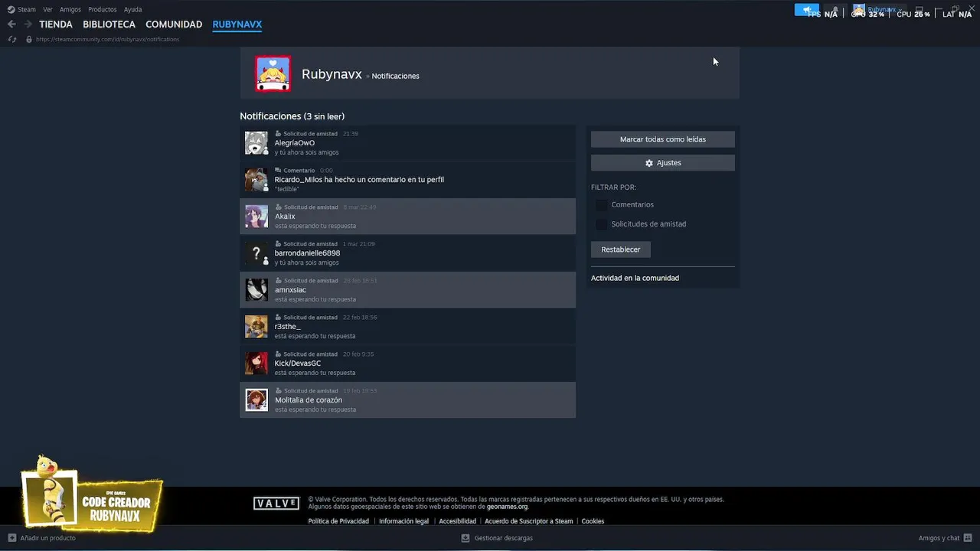Screen dimensions: 980x551
Task: Open AlegriaOwO friend notification
Action: point(407,143)
